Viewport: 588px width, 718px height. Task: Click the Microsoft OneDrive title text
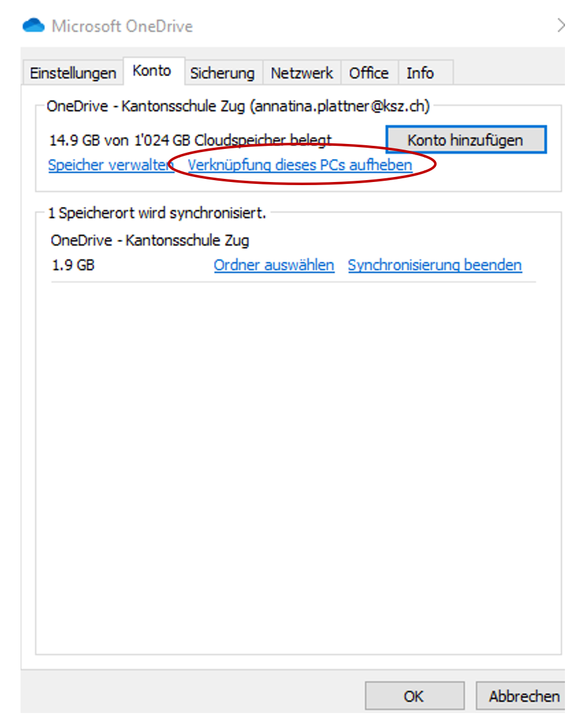coord(122,27)
